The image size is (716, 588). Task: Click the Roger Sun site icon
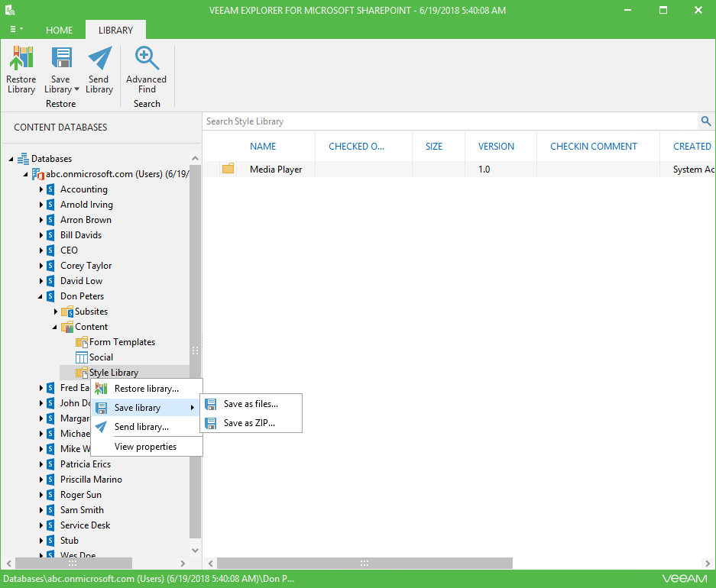(x=50, y=495)
